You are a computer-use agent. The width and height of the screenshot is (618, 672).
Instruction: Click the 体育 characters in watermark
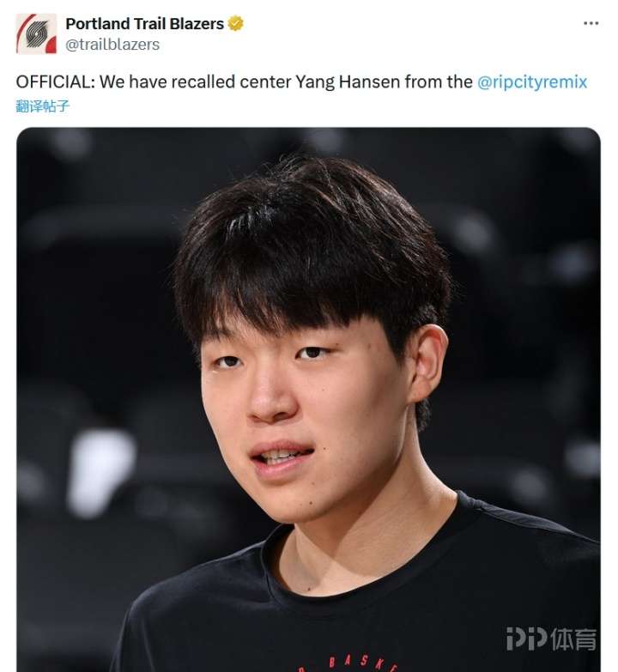click(573, 639)
